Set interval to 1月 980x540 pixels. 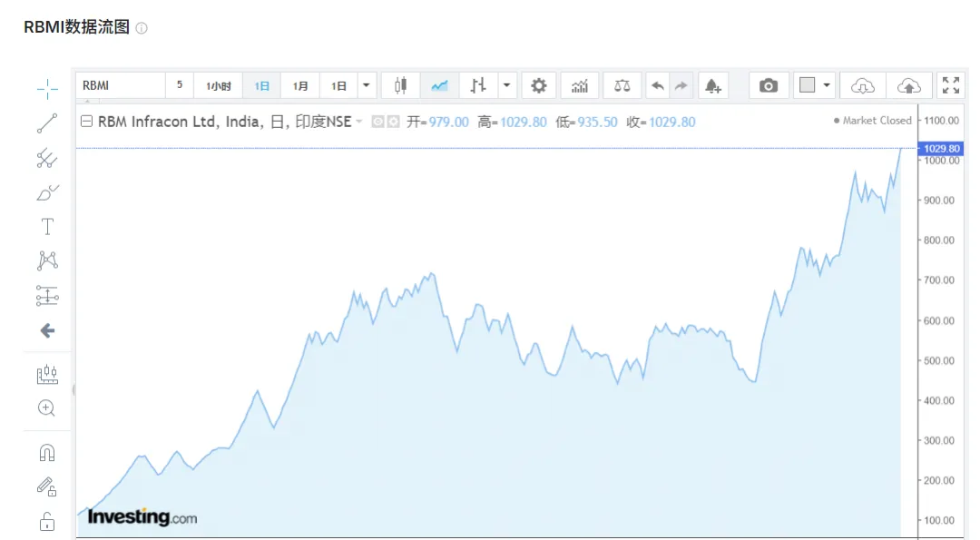pyautogui.click(x=300, y=85)
